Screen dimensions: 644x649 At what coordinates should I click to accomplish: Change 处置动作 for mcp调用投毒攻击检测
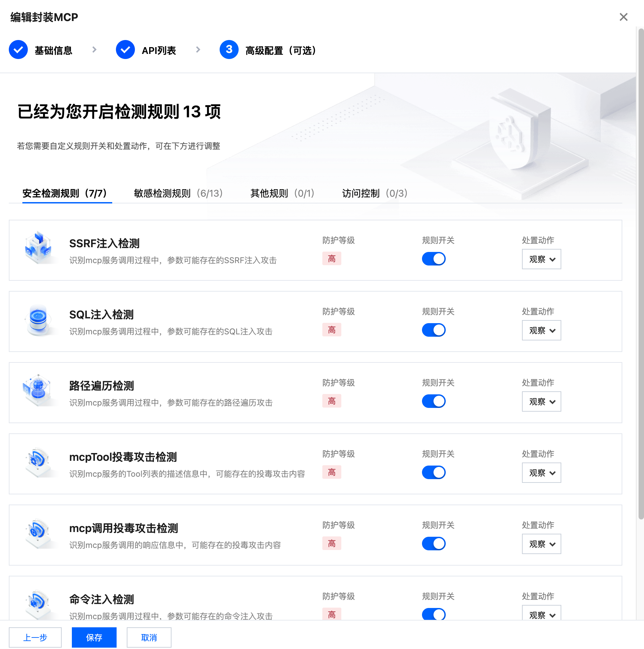point(542,544)
